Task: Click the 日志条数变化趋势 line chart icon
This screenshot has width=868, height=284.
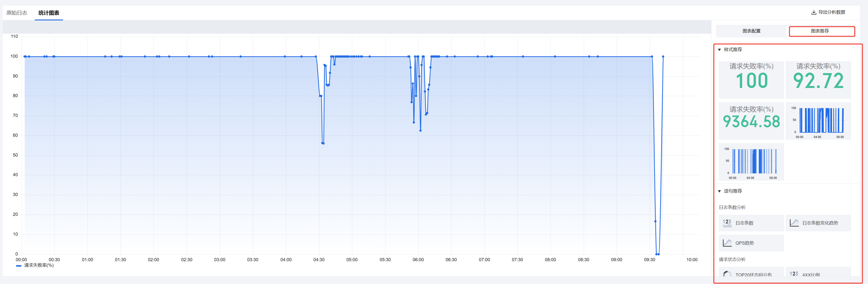Action: [x=794, y=223]
